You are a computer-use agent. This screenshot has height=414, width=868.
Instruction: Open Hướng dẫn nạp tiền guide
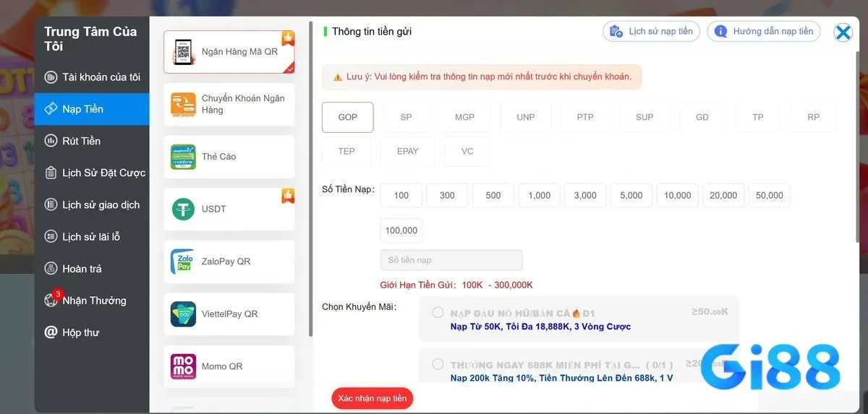pos(764,31)
